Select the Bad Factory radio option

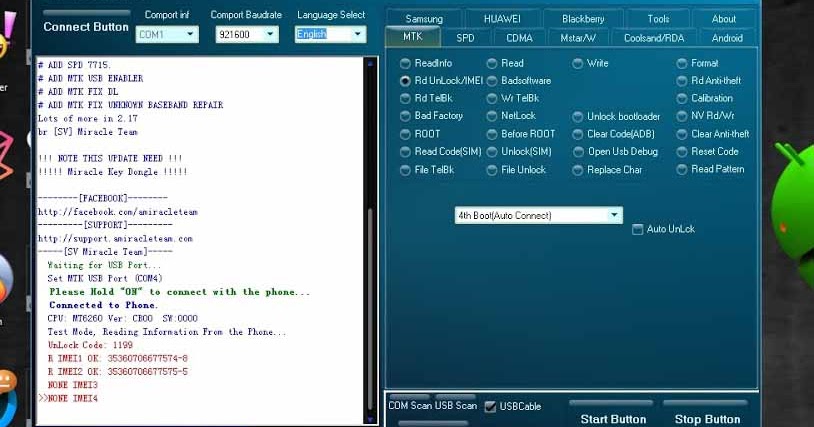(x=431, y=116)
